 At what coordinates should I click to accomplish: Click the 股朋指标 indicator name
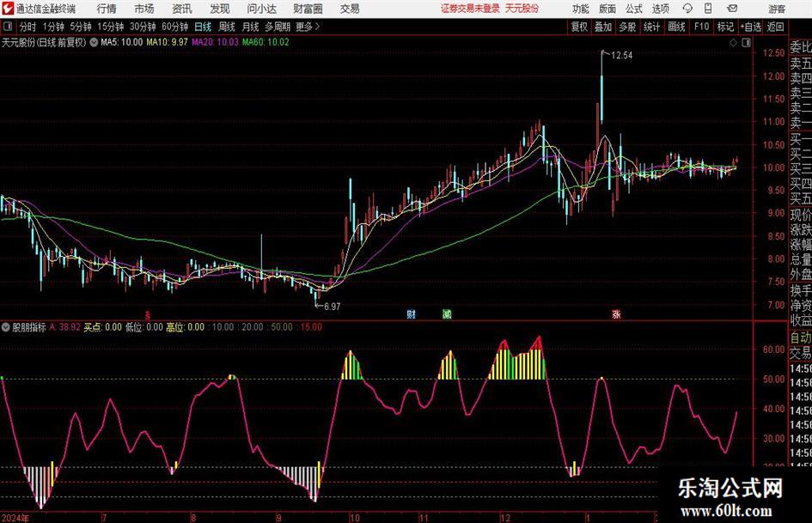pyautogui.click(x=29, y=327)
